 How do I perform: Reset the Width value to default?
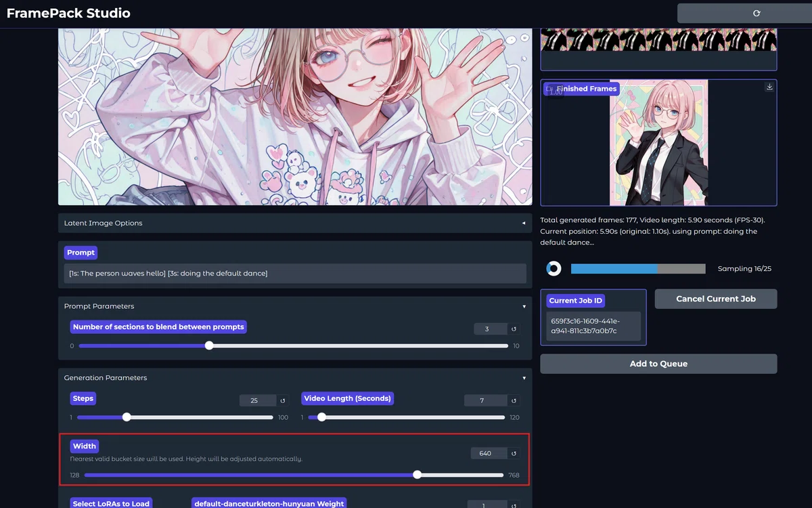[514, 453]
